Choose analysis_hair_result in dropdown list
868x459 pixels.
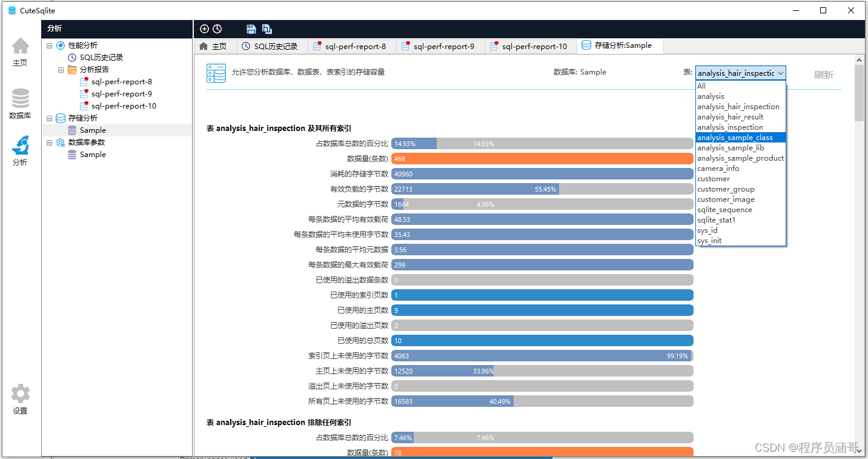click(741, 117)
